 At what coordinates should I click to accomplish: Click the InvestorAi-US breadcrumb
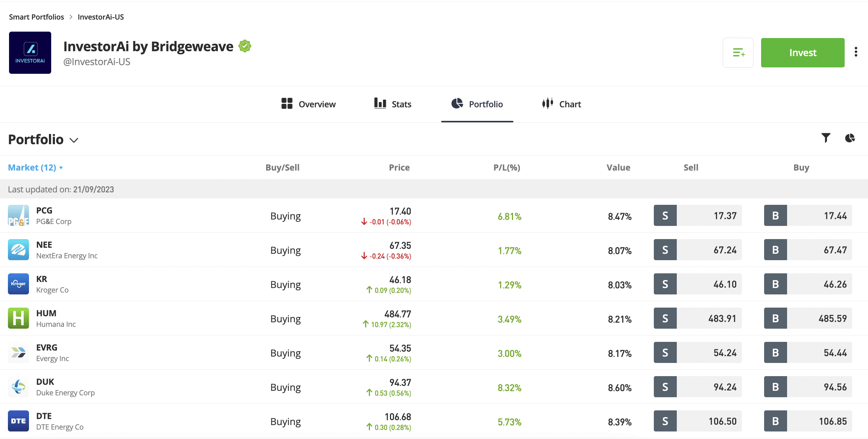(x=101, y=17)
